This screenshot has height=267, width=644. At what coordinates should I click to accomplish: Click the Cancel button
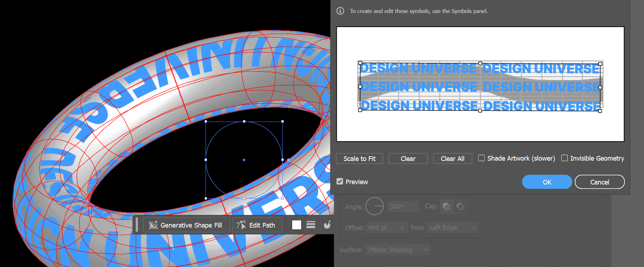pos(599,182)
